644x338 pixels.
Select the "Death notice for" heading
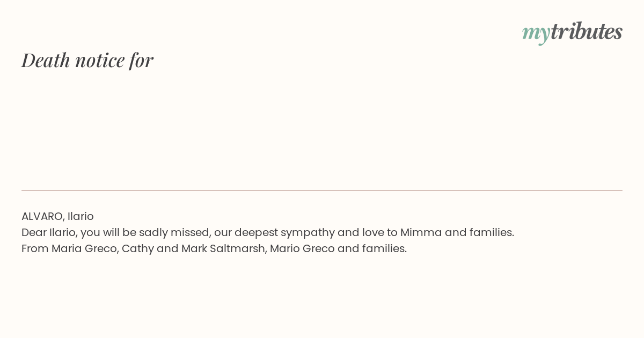pos(87,60)
